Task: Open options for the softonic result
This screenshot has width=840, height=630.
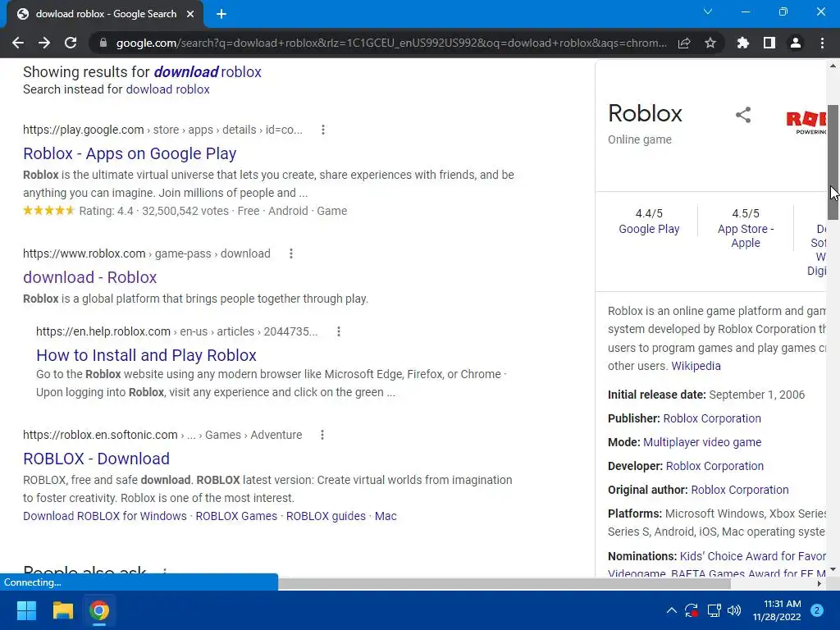Action: [322, 435]
